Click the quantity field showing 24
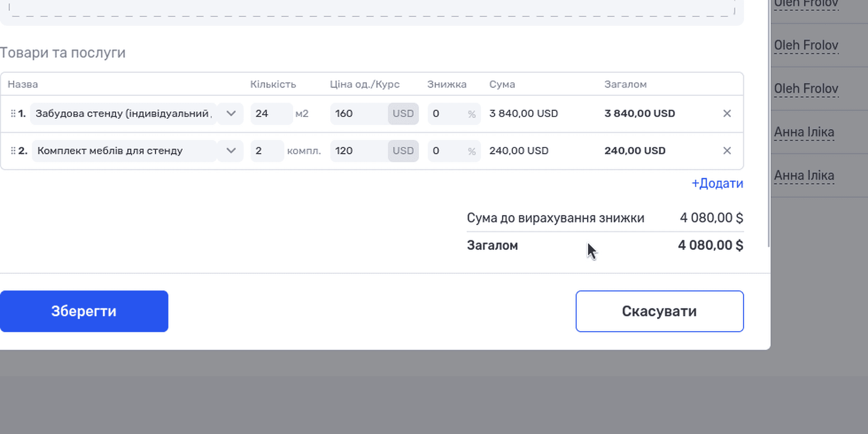The height and width of the screenshot is (434, 868). [x=271, y=113]
